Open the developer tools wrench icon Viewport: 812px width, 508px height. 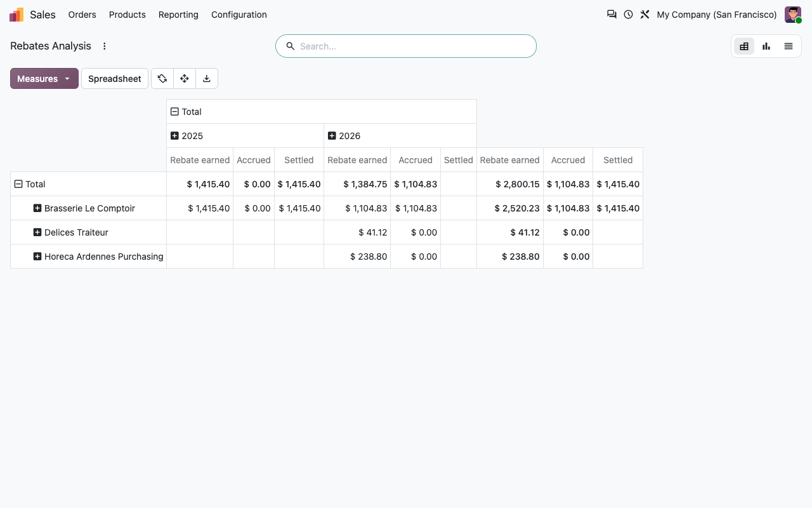coord(645,15)
